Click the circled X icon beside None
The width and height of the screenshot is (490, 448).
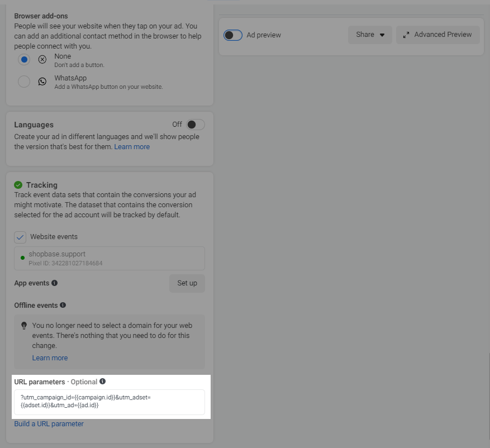click(42, 59)
